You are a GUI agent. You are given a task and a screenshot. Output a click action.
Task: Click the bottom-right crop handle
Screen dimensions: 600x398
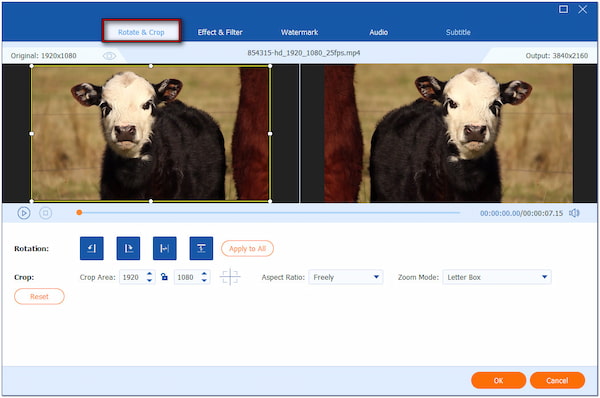tap(270, 201)
